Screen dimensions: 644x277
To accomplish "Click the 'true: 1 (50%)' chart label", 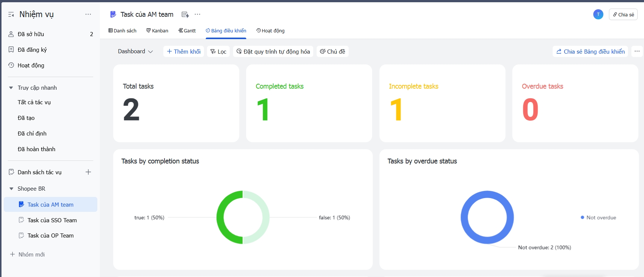I will [149, 217].
